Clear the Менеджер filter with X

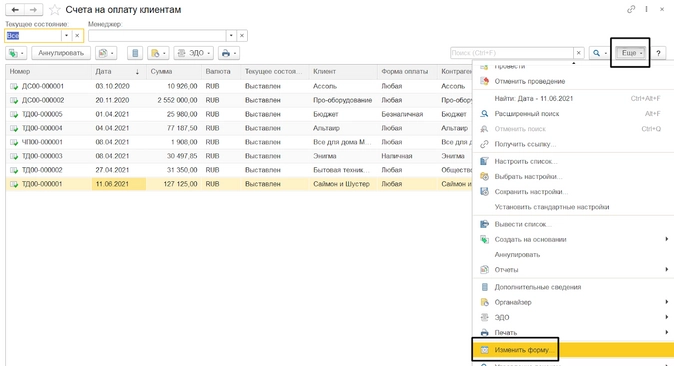(242, 36)
